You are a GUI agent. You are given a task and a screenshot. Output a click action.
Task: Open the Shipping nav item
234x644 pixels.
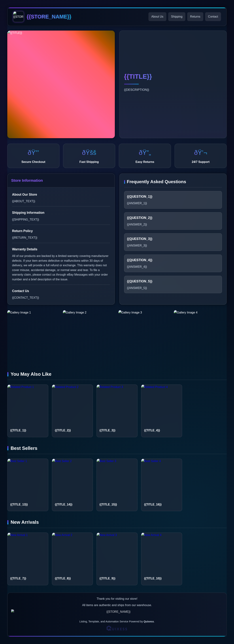point(177,17)
